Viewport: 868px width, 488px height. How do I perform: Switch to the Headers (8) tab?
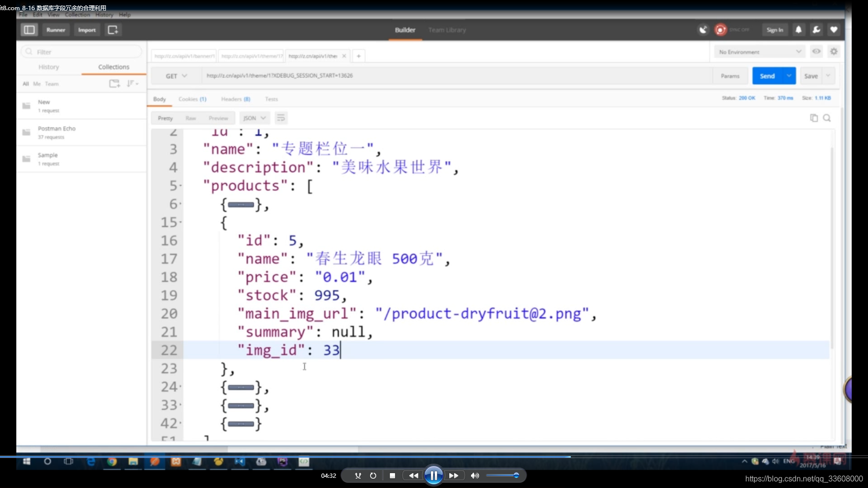click(236, 99)
